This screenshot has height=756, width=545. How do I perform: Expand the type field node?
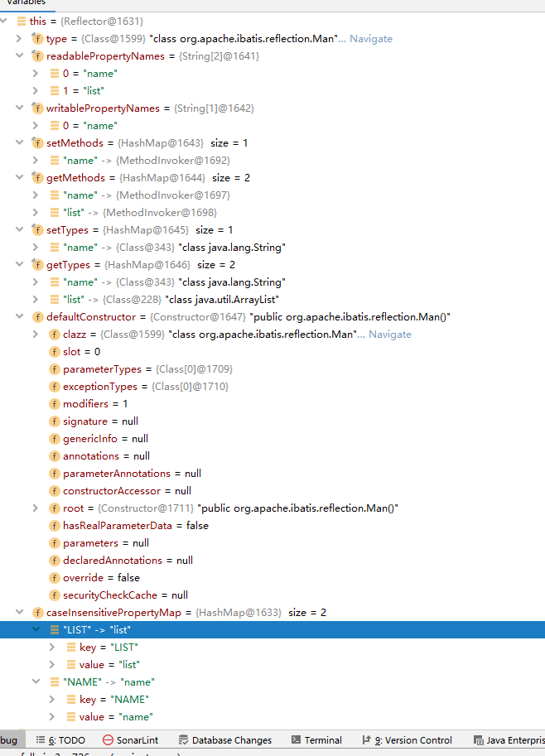pos(19,38)
